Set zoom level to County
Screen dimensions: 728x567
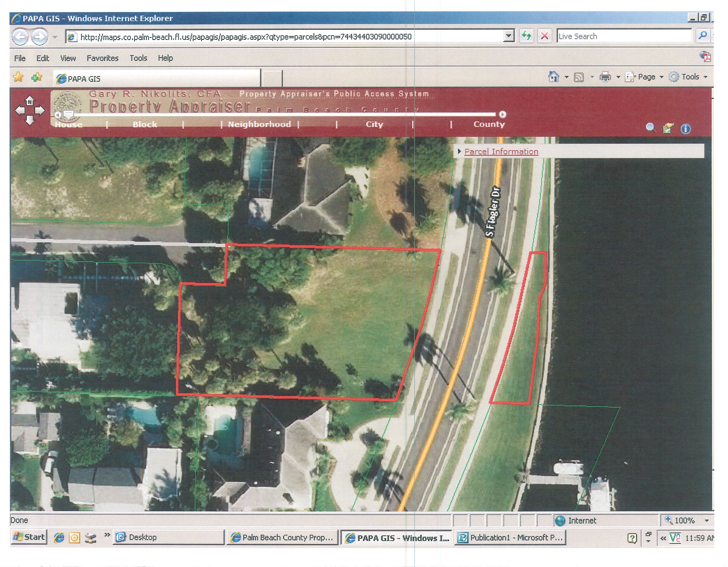(489, 124)
